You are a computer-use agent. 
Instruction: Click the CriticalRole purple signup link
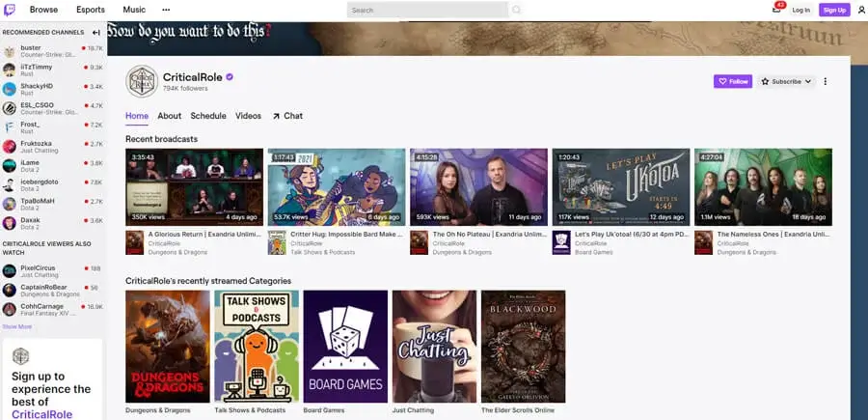[42, 414]
